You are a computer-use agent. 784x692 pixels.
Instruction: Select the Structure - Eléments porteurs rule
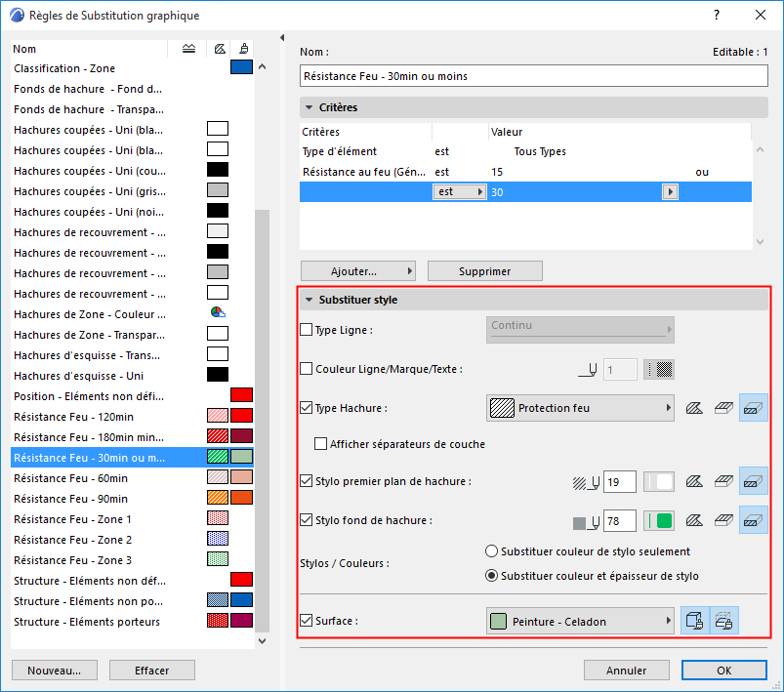(132, 622)
